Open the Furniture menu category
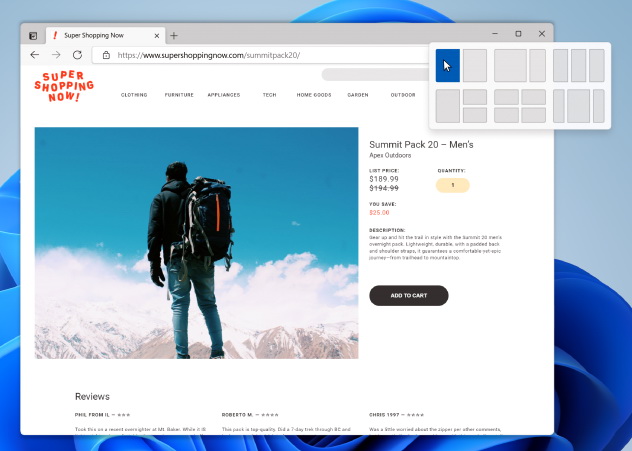The width and height of the screenshot is (632, 451). [x=179, y=95]
